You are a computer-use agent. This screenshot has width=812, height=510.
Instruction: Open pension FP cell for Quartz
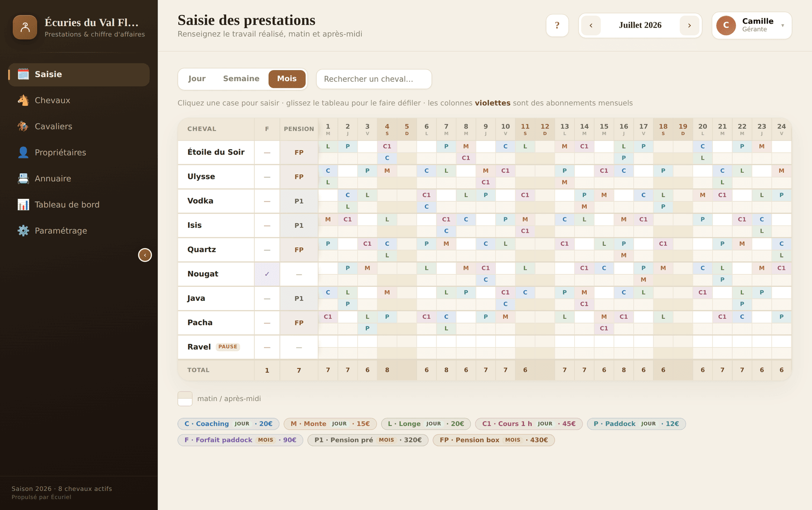299,250
